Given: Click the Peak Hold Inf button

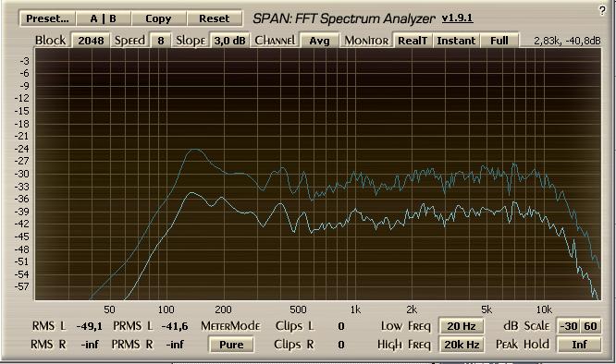Looking at the screenshot, I should point(579,345).
